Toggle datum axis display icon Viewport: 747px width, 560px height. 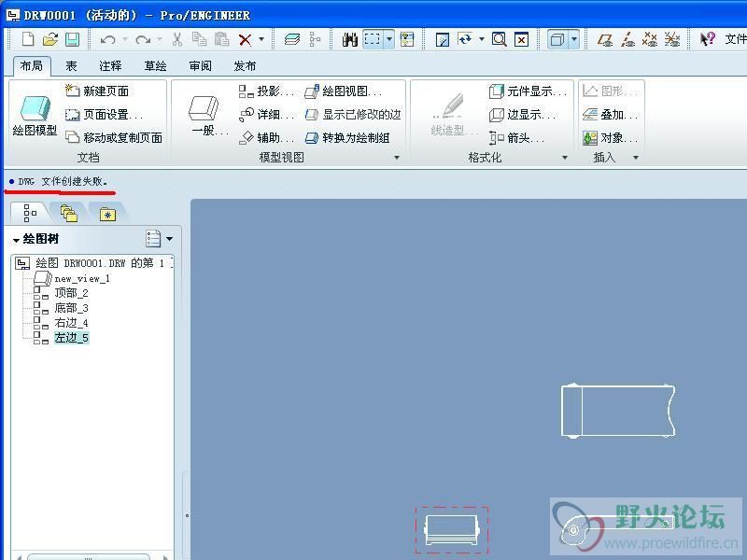pos(627,39)
